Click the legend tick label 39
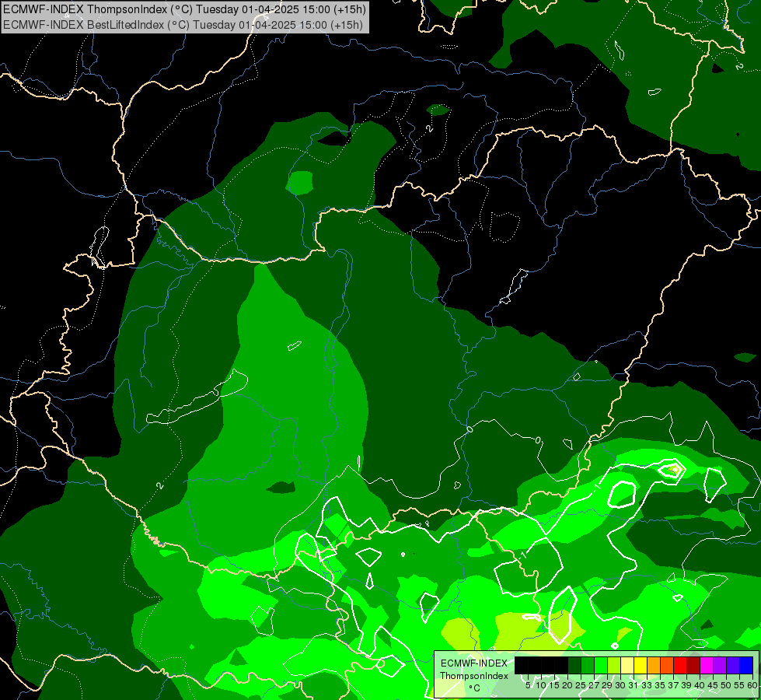Screen dimensions: 761x700 [686, 685]
